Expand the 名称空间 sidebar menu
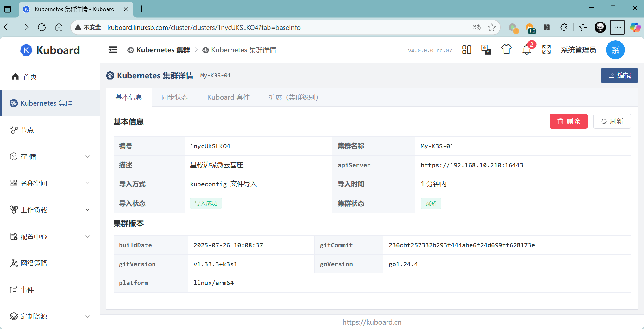The image size is (644, 329). 50,183
